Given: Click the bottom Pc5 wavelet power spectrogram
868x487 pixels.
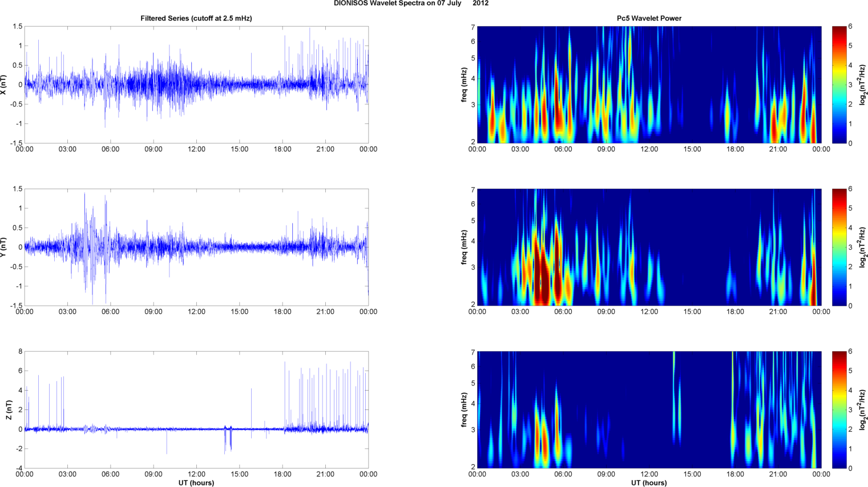Looking at the screenshot, I should click(x=649, y=410).
